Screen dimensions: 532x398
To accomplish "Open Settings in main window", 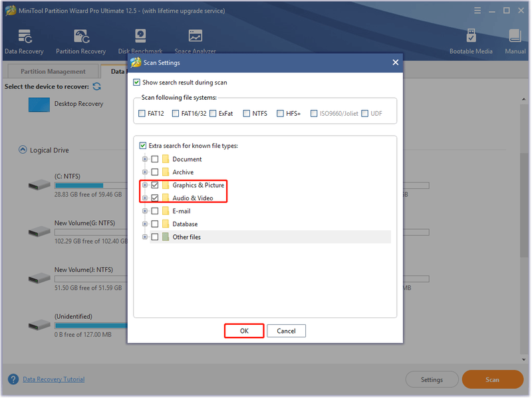I will coord(432,379).
